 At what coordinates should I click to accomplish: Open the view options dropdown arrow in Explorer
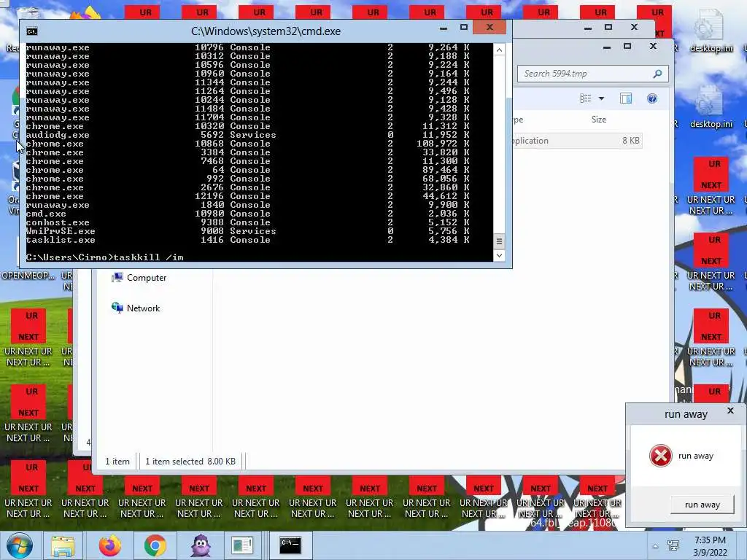click(601, 98)
